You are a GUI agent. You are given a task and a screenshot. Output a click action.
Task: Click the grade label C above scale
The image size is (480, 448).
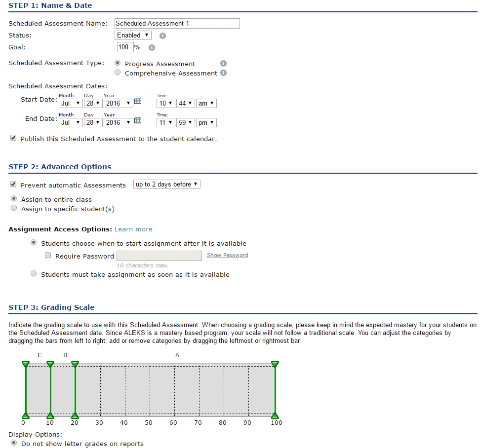(40, 355)
